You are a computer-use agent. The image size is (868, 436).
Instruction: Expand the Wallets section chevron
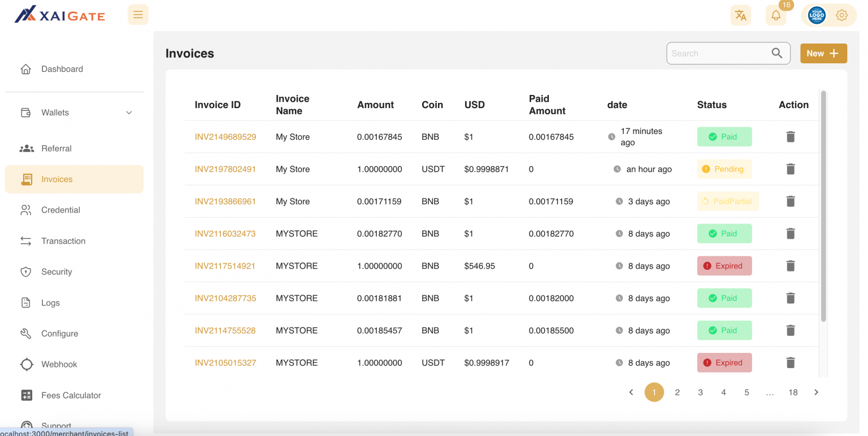[x=129, y=112]
